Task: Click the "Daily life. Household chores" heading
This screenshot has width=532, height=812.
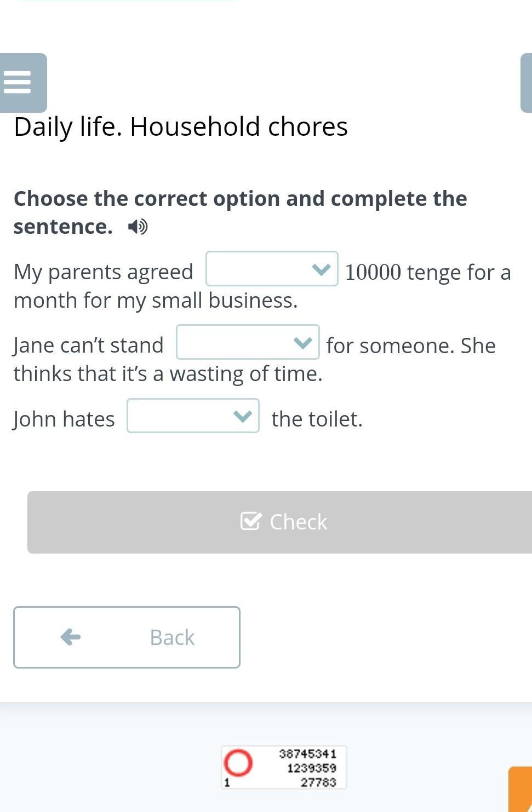Action: [181, 126]
